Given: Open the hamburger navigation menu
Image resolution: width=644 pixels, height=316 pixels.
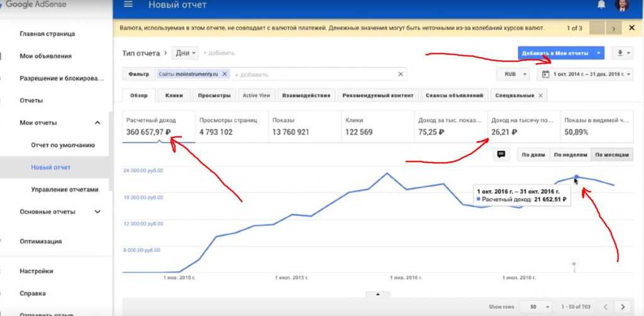Looking at the screenshot, I should pos(128,5).
